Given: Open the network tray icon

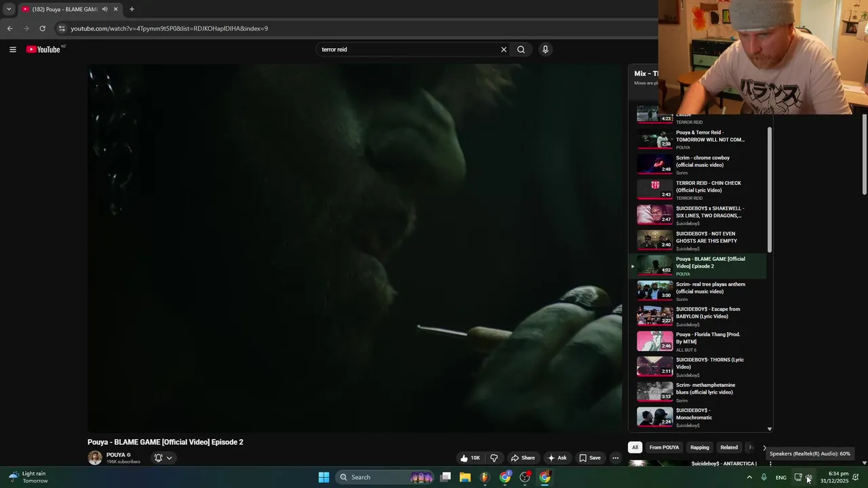Looking at the screenshot, I should [x=798, y=477].
